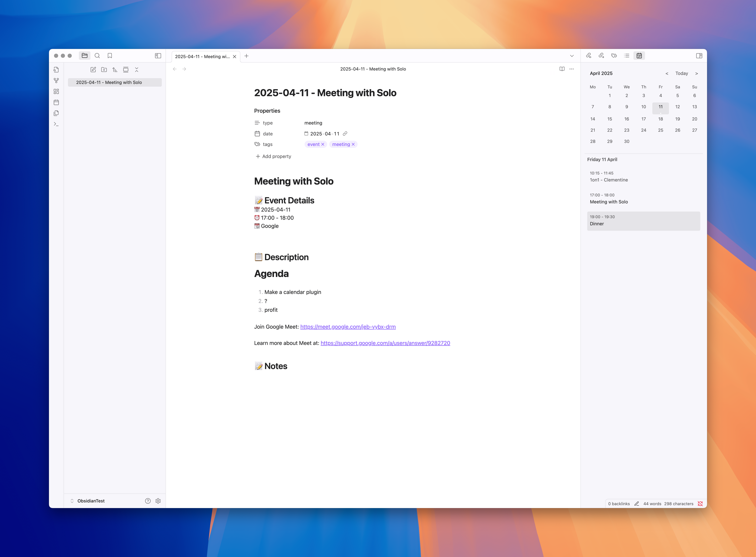Switch note to reading view
The image size is (756, 557).
pyautogui.click(x=562, y=69)
